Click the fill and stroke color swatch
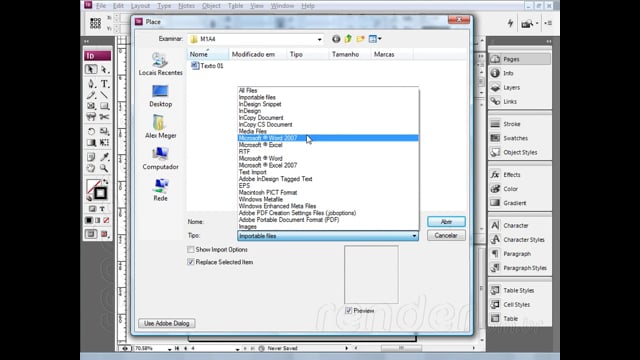Image resolution: width=640 pixels, height=360 pixels. tap(97, 190)
